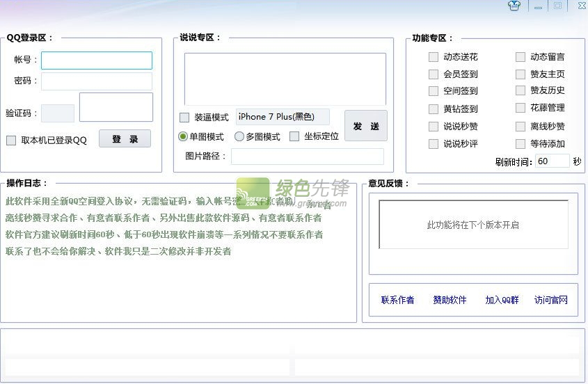Check the 动态送花 option
The height and width of the screenshot is (384, 588).
(x=434, y=57)
